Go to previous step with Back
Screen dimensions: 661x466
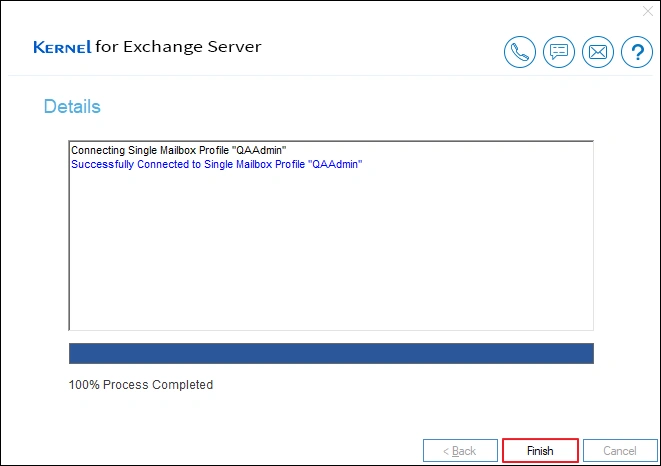click(x=460, y=451)
